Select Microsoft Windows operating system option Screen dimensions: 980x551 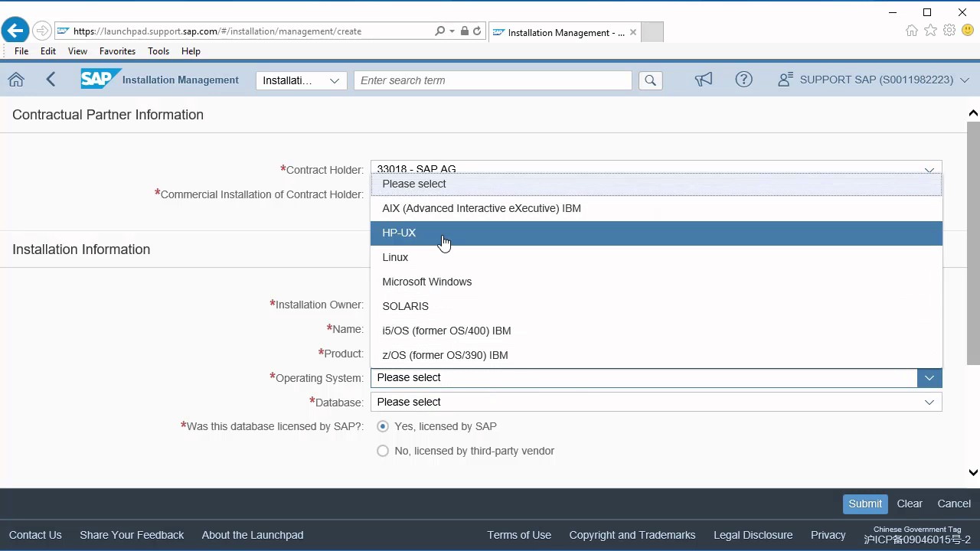pyautogui.click(x=656, y=282)
